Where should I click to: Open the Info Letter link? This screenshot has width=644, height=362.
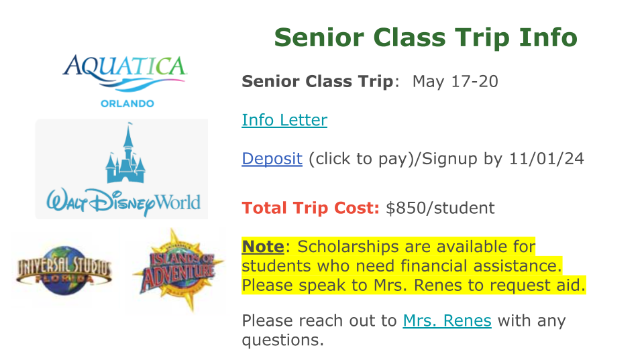coord(284,121)
